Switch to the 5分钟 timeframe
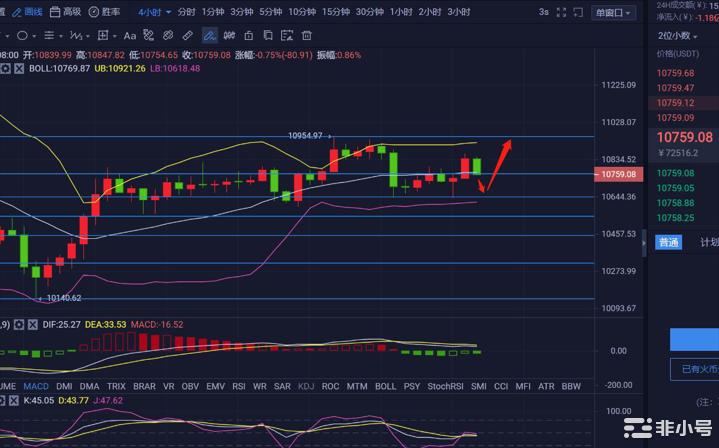 [271, 12]
